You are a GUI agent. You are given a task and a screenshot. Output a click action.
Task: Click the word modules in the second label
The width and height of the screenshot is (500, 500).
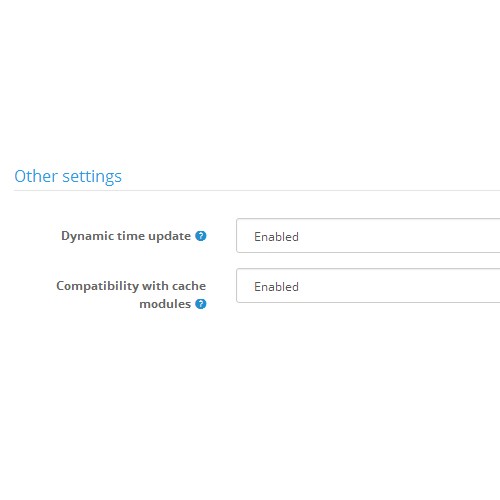click(x=165, y=304)
